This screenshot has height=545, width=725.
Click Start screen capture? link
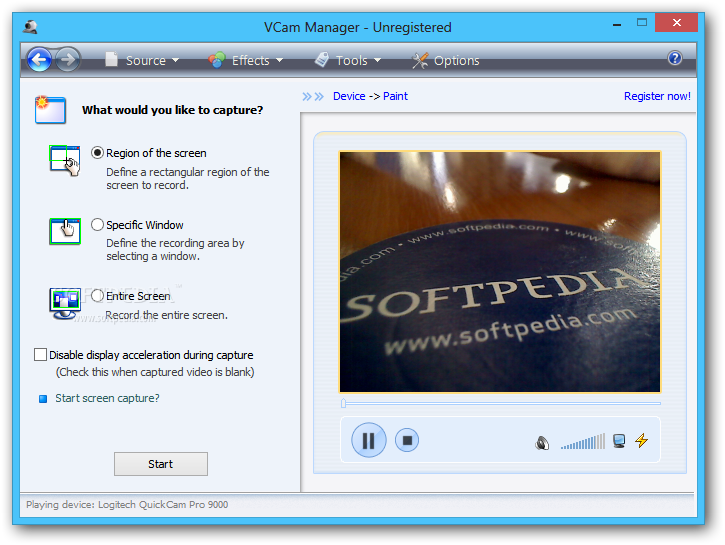click(x=107, y=398)
